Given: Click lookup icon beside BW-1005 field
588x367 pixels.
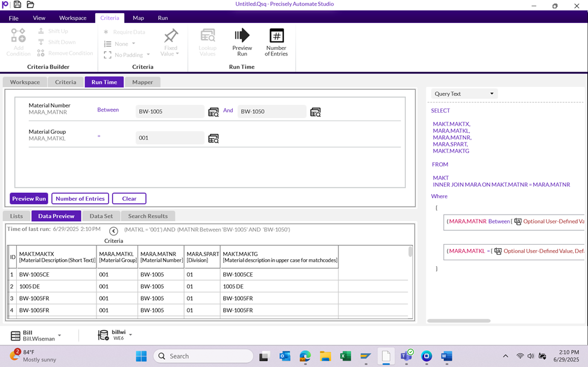Looking at the screenshot, I should point(213,112).
